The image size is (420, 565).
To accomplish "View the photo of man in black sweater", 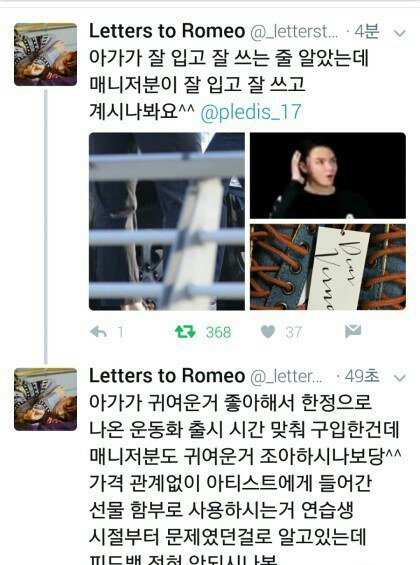I will point(328,175).
